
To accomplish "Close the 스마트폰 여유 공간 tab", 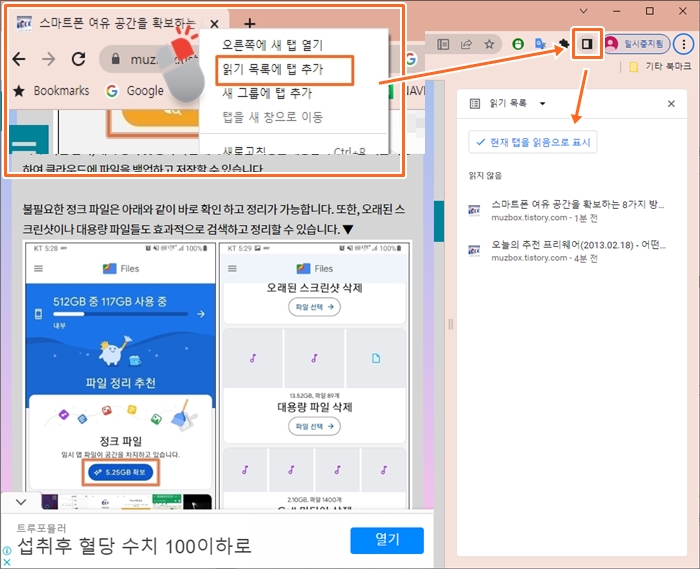I will coord(214,23).
